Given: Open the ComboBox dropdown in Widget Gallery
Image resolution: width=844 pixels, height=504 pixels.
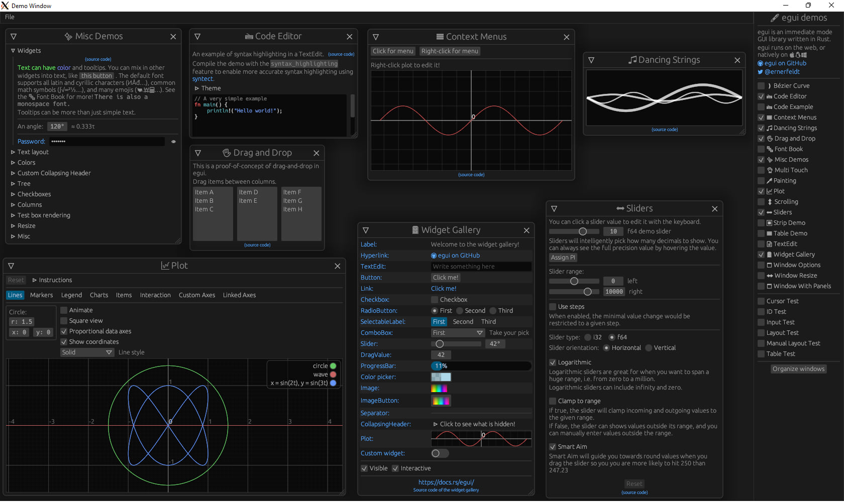Looking at the screenshot, I should point(457,332).
